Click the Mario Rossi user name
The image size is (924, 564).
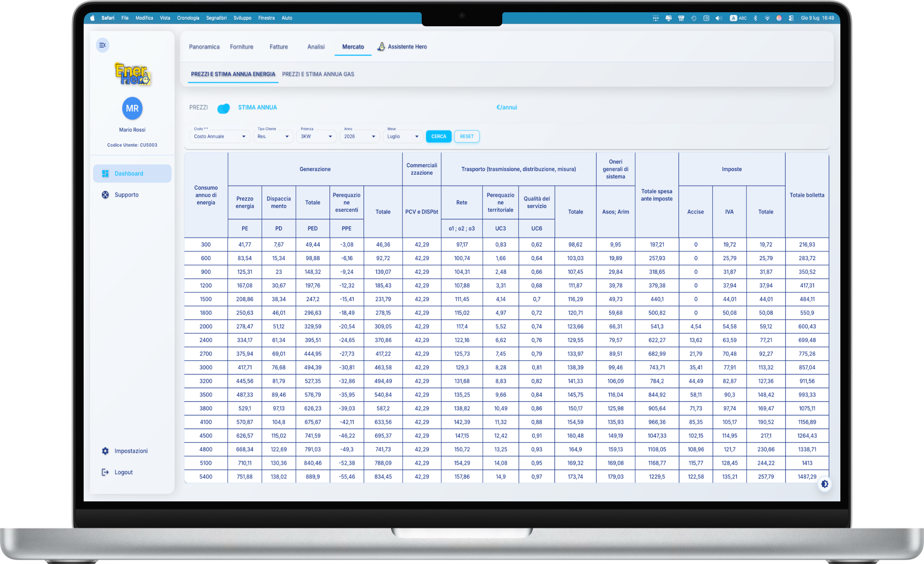(x=132, y=130)
